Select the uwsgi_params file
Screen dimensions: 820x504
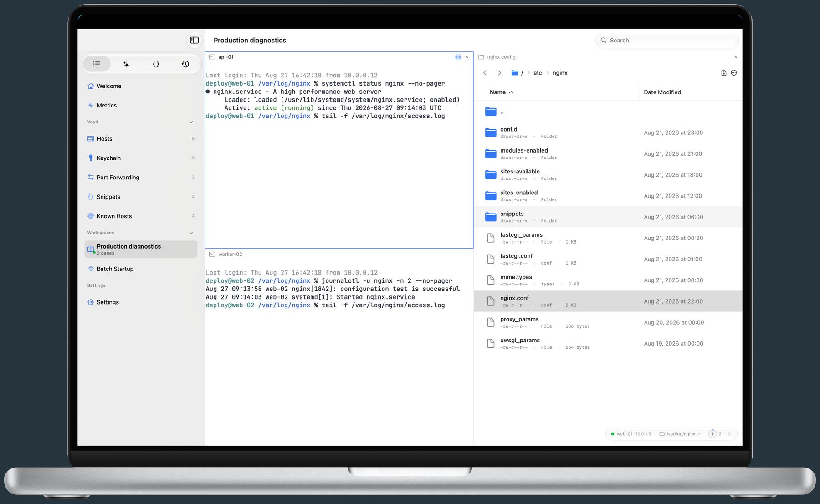click(608, 344)
